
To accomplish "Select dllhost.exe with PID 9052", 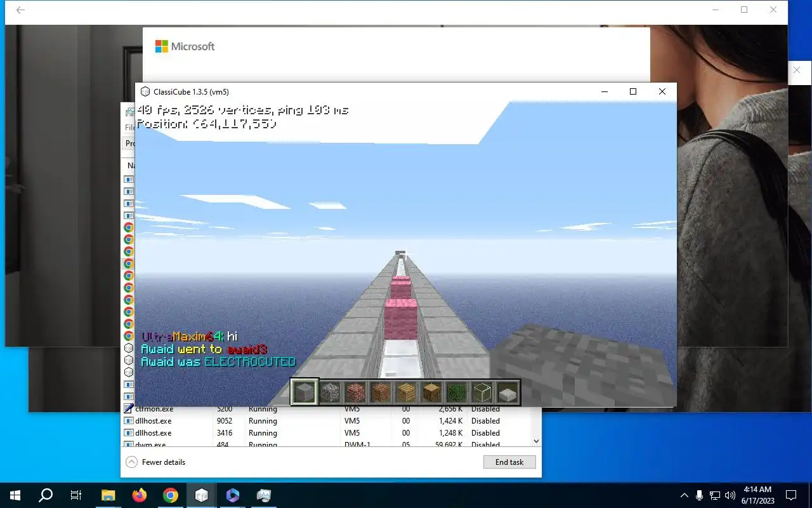I will (326, 421).
